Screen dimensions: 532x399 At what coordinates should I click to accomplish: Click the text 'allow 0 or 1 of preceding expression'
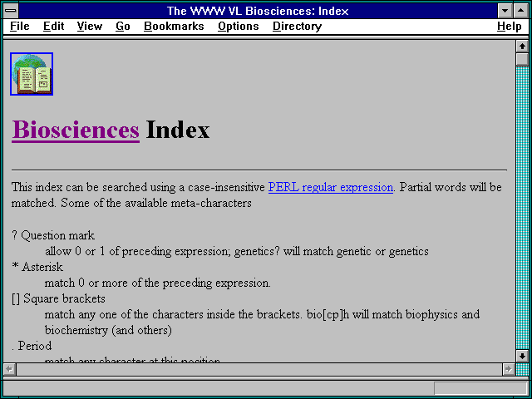[x=138, y=251]
